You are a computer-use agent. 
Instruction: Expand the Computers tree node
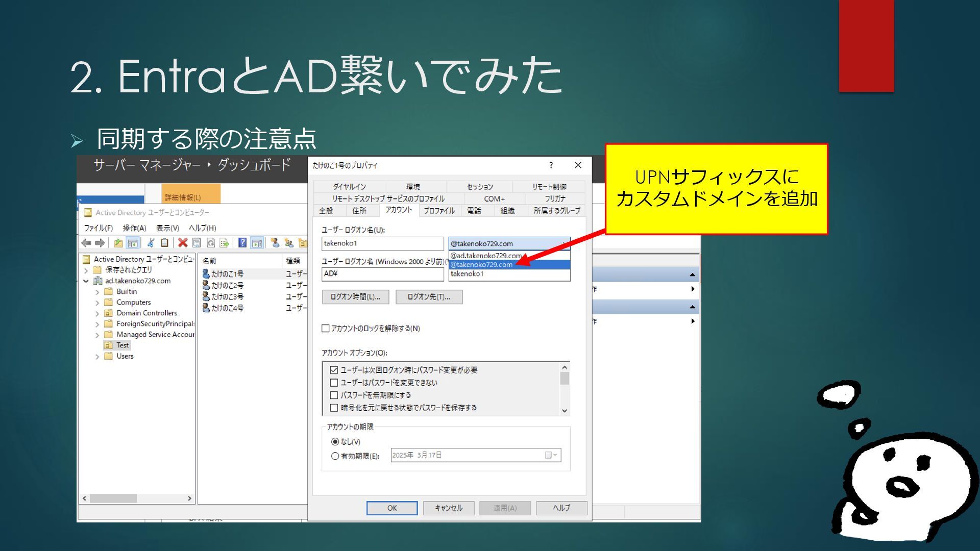(x=97, y=303)
